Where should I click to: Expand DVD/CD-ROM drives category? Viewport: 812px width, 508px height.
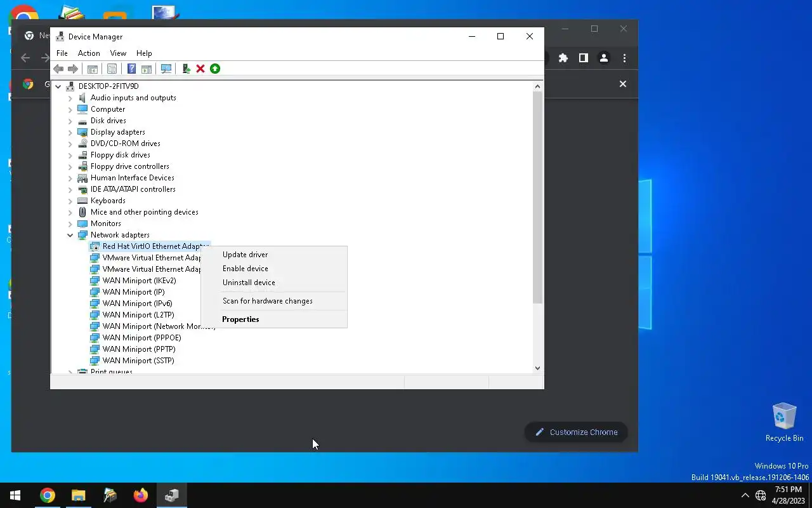click(x=70, y=144)
